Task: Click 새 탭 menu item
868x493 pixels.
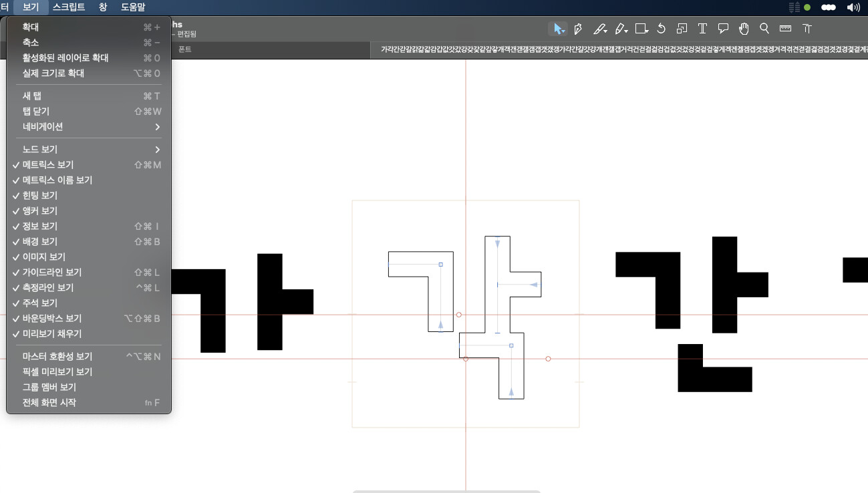Action: click(32, 96)
